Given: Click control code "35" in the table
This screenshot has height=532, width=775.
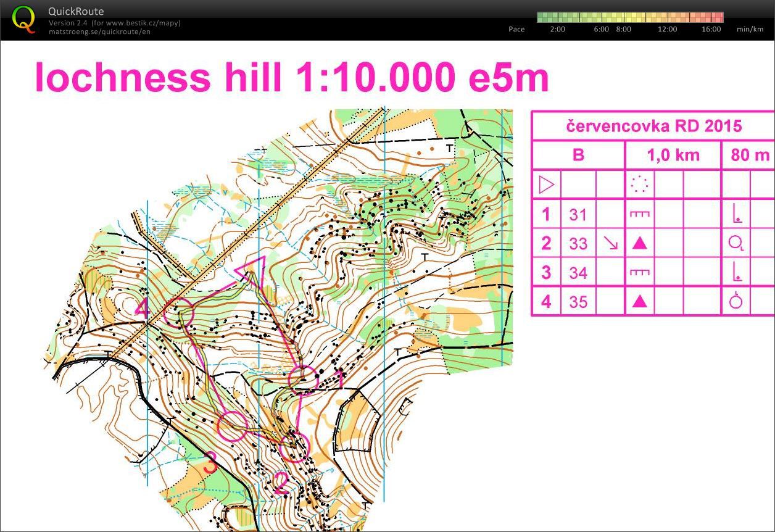Looking at the screenshot, I should pyautogui.click(x=578, y=302).
